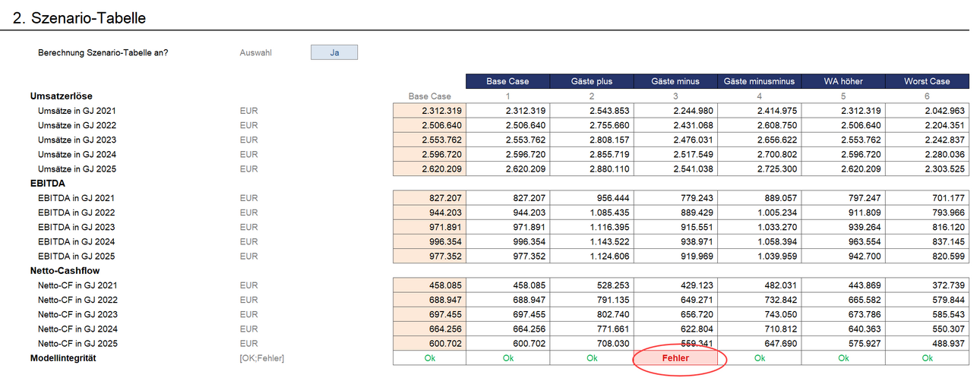
Task: Select cell with value 2.755.660
Action: 592,125
